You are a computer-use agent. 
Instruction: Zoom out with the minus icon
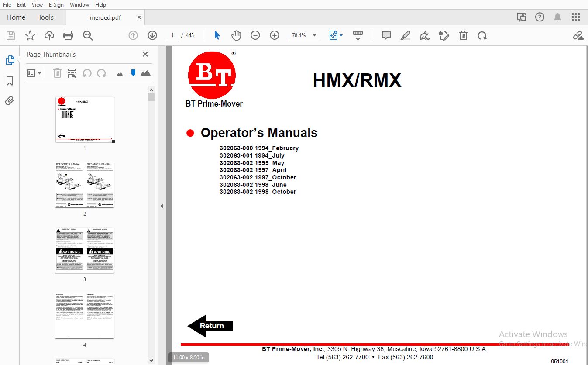pos(255,35)
